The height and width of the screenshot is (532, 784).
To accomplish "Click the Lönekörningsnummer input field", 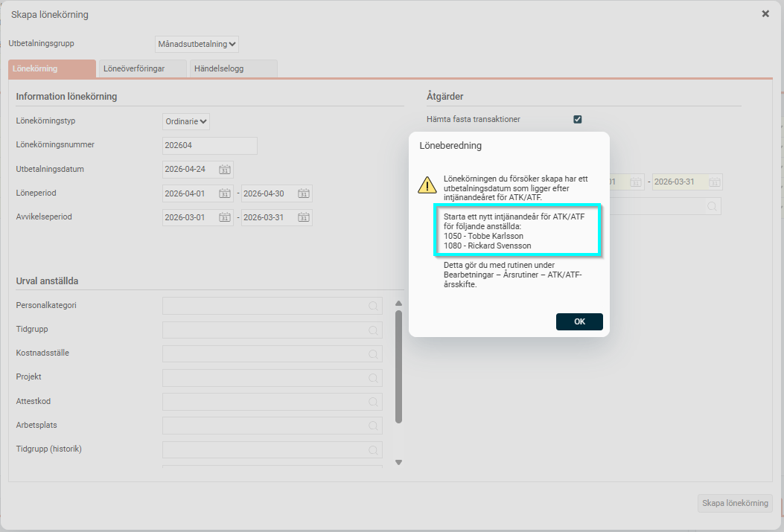I will (209, 146).
